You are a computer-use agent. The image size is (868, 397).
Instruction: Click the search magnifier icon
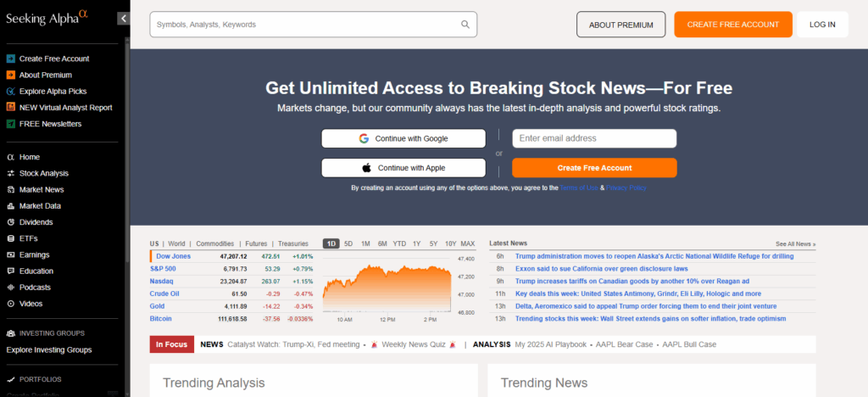coord(465,25)
